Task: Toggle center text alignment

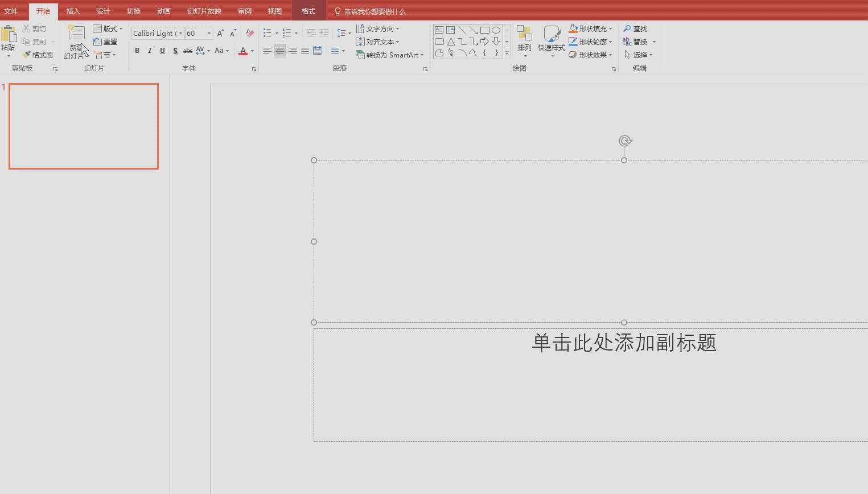Action: [279, 51]
